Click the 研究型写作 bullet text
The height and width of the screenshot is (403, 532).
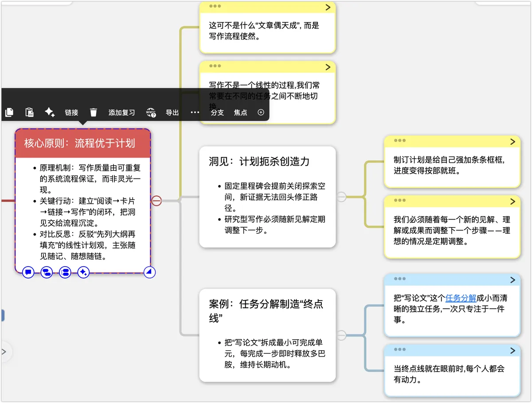coord(275,225)
